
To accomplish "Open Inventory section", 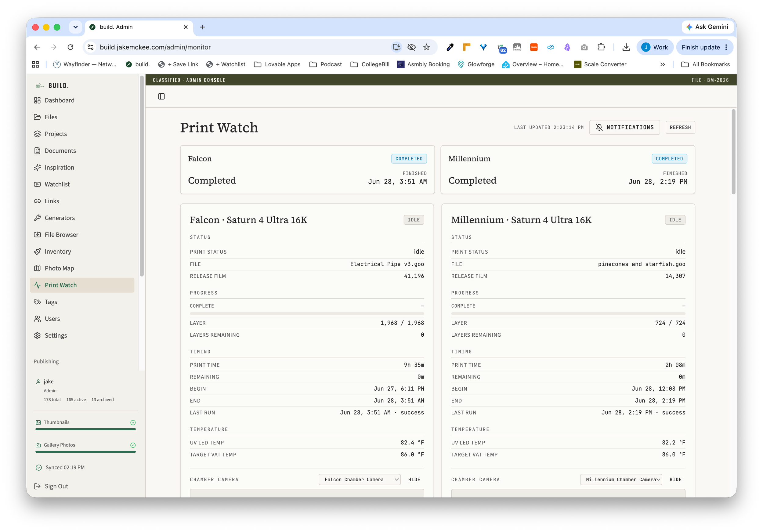I will pos(52,252).
